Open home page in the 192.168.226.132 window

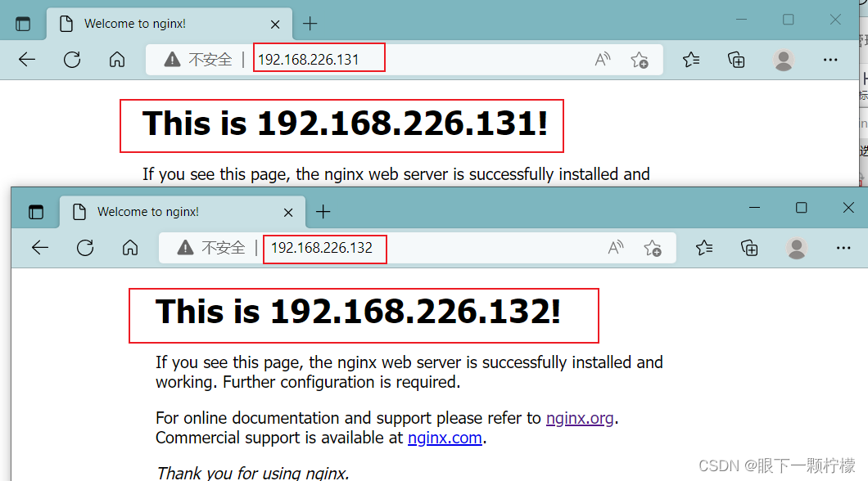130,247
